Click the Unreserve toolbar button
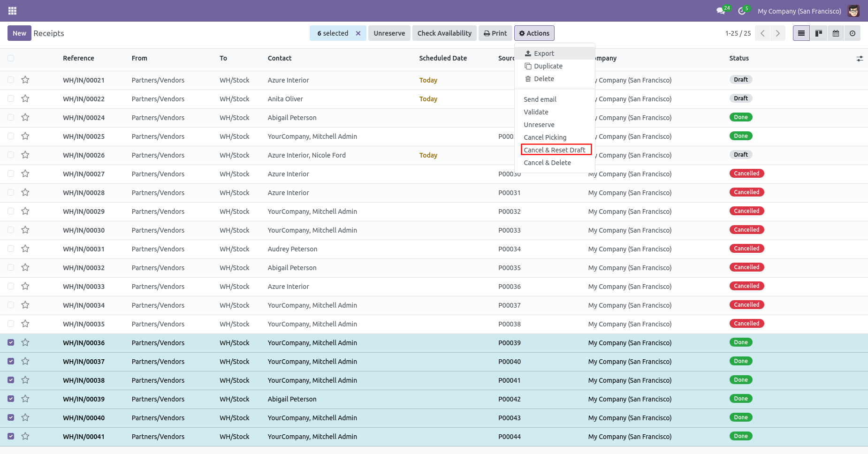 (389, 33)
